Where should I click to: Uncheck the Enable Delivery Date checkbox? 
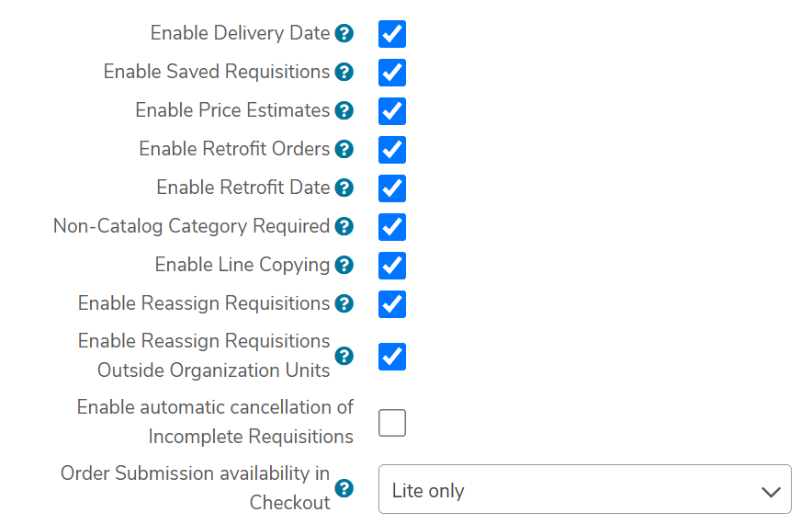coord(392,34)
